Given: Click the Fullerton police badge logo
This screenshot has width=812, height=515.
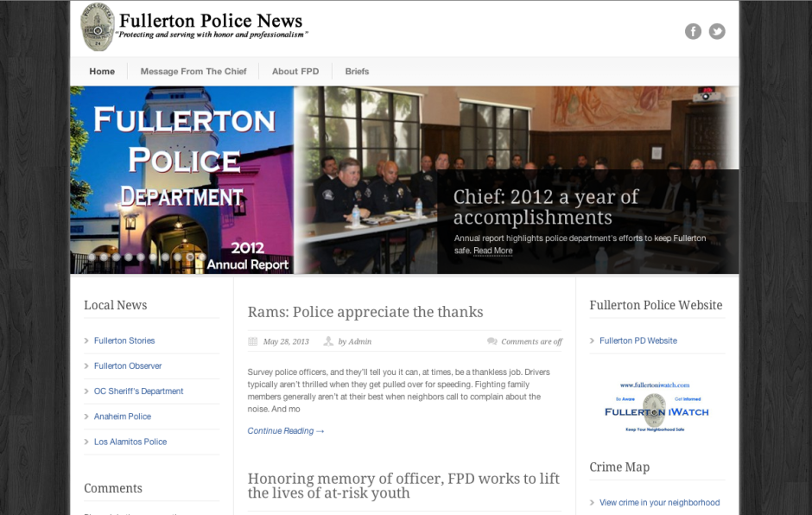Looking at the screenshot, I should coord(97,27).
